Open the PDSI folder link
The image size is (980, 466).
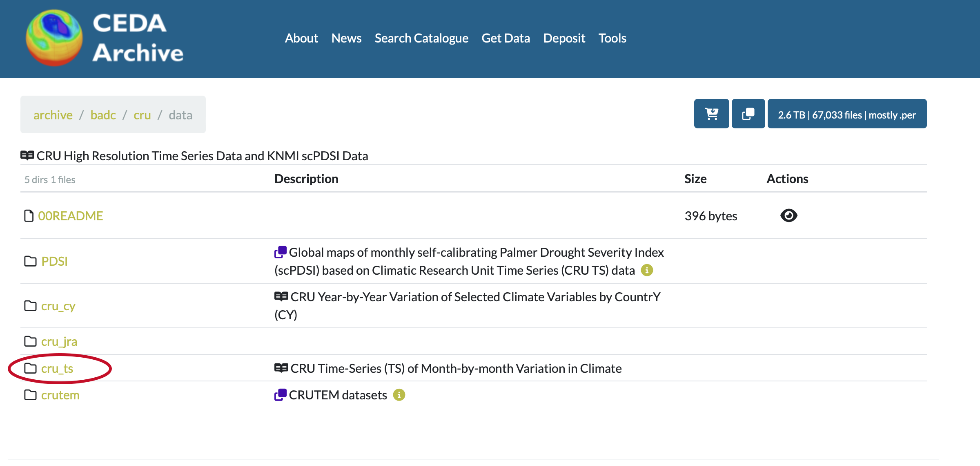[x=54, y=261]
